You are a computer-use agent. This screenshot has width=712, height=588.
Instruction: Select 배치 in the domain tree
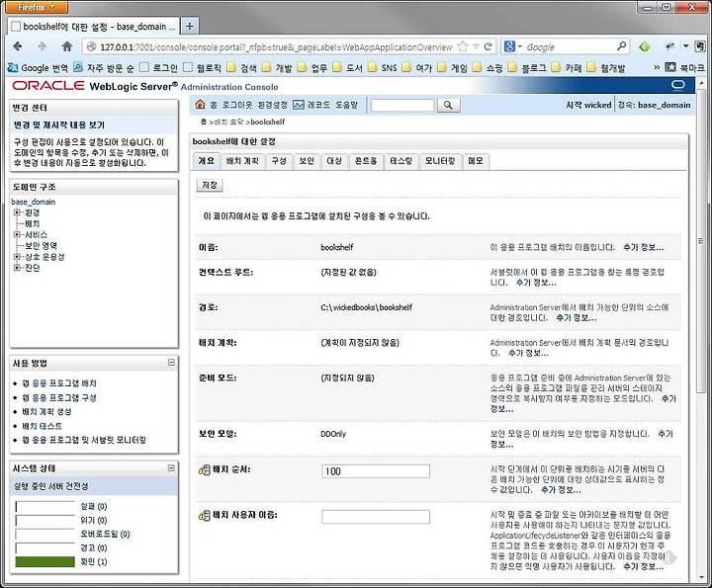tap(33, 223)
